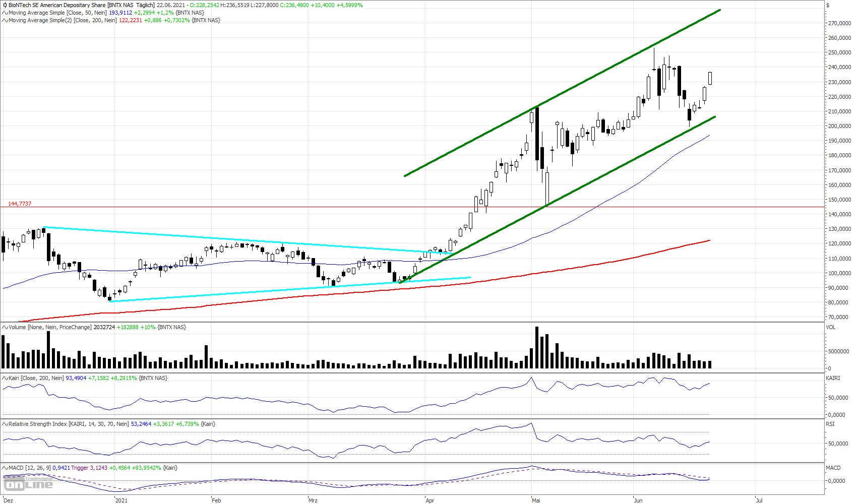Click the 50-day average value 193,9112

click(x=120, y=13)
